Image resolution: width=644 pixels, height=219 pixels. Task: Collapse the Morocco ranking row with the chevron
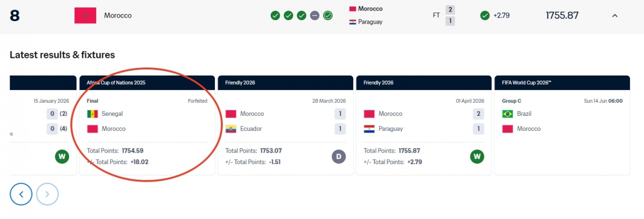614,16
